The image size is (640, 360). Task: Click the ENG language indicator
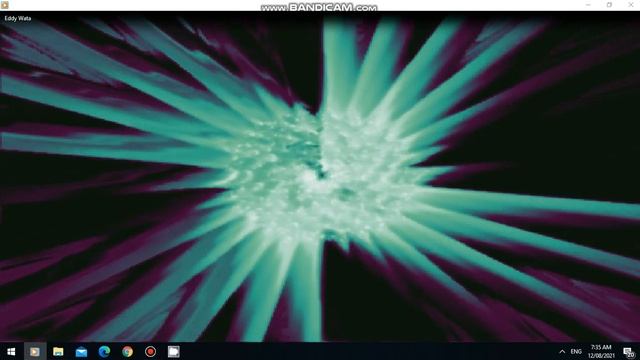(576, 351)
